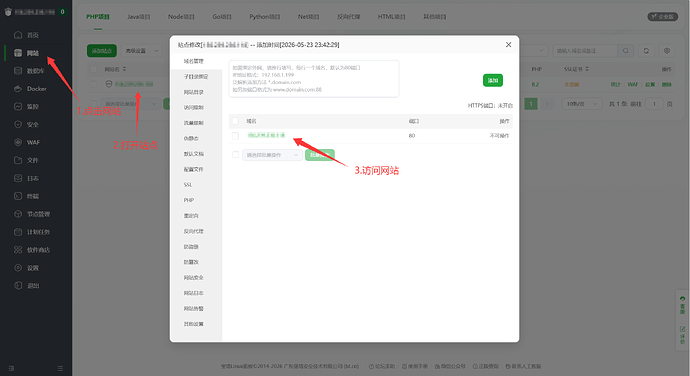Open the 请选择批量操作 dropdown in the dialog
Image resolution: width=690 pixels, height=376 pixels.
(272, 155)
